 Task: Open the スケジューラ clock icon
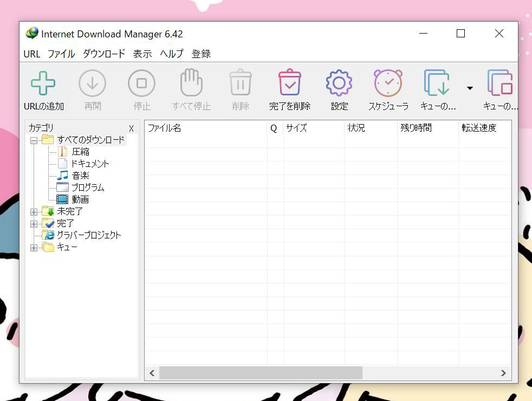[x=388, y=83]
